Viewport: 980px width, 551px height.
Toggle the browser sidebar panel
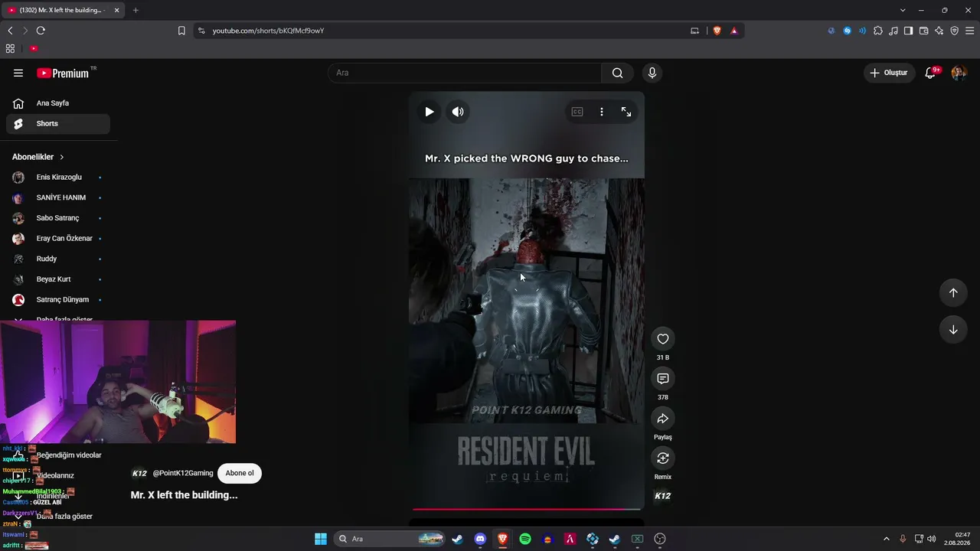pyautogui.click(x=909, y=31)
